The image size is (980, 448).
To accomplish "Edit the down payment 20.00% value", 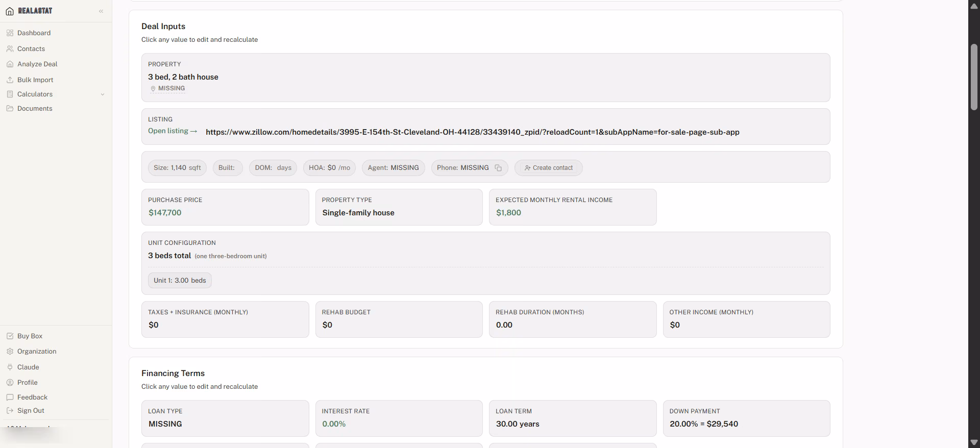I will pos(703,424).
